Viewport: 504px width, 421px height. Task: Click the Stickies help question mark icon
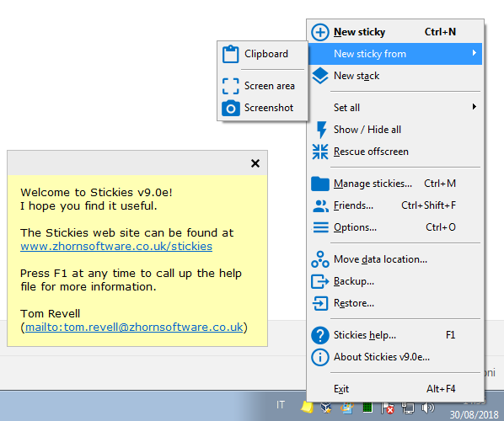pos(319,335)
